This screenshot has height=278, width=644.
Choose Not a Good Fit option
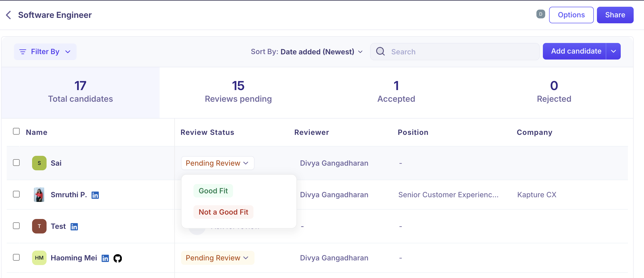223,212
